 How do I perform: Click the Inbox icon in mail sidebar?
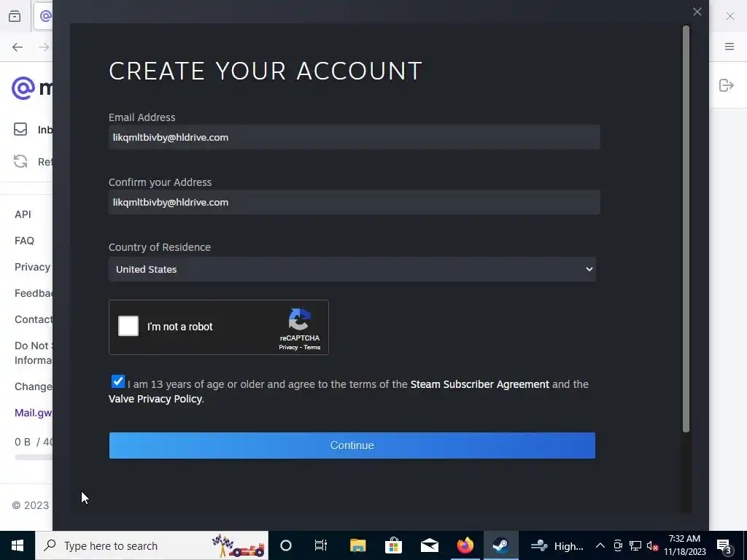[20, 129]
